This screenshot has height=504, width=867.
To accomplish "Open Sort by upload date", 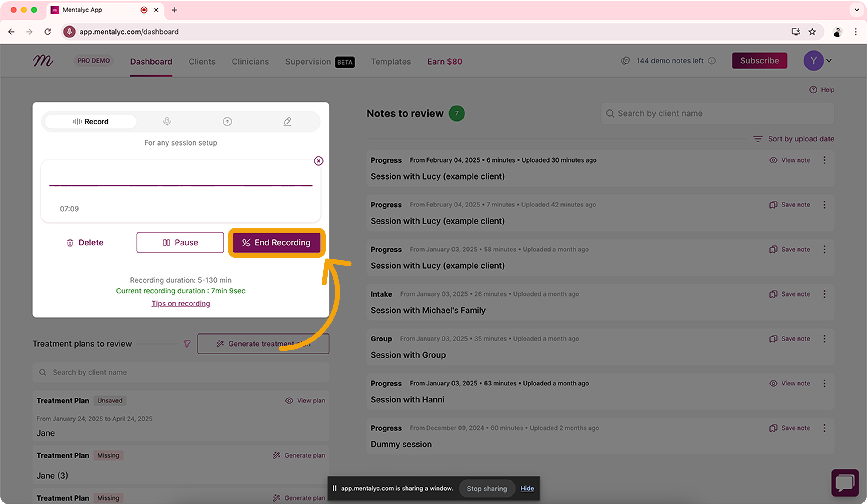I will pos(793,139).
